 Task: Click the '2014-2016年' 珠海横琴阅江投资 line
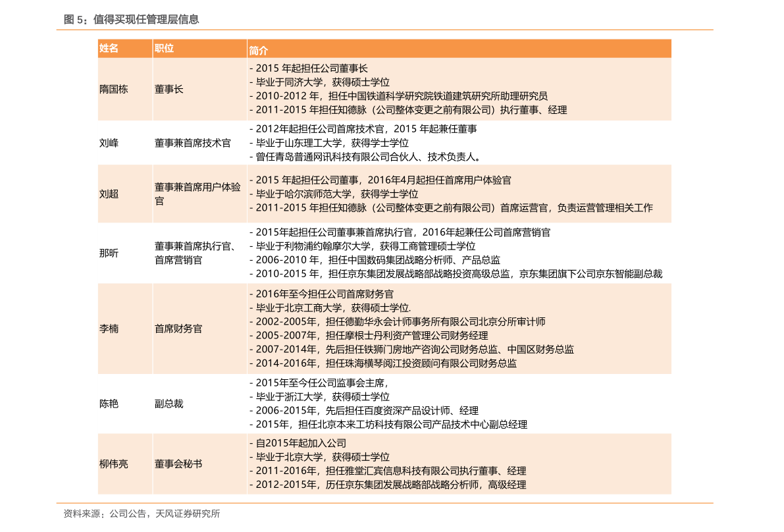pyautogui.click(x=383, y=363)
